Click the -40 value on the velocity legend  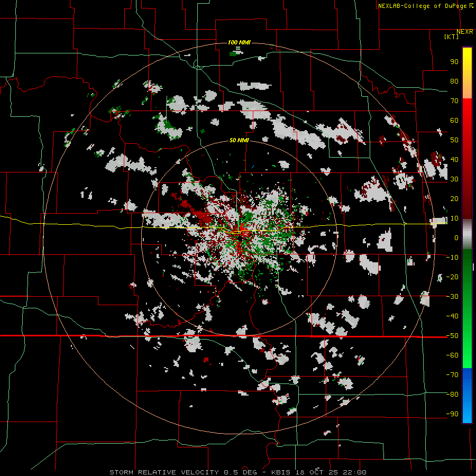(x=452, y=316)
